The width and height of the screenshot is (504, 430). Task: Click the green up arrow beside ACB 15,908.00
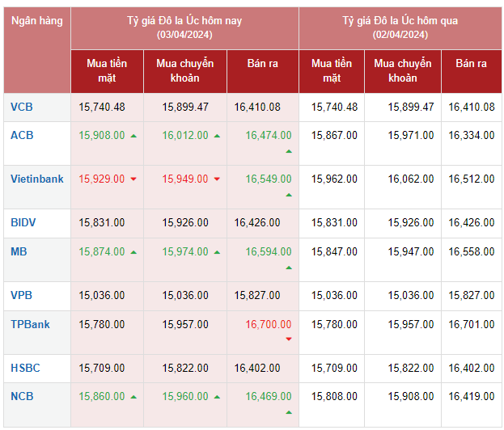(x=133, y=136)
